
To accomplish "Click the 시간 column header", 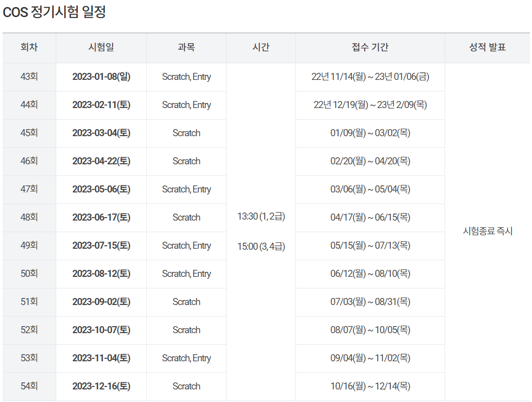I will pos(260,48).
